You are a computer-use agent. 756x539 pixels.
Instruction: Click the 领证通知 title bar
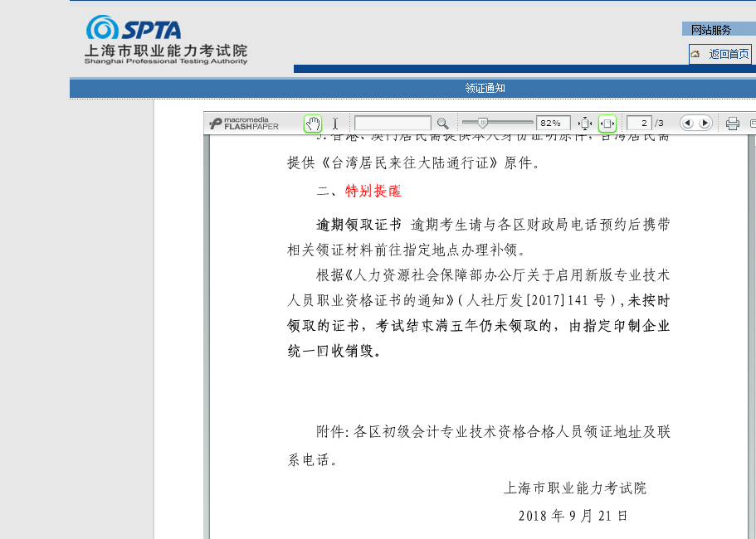pos(485,88)
